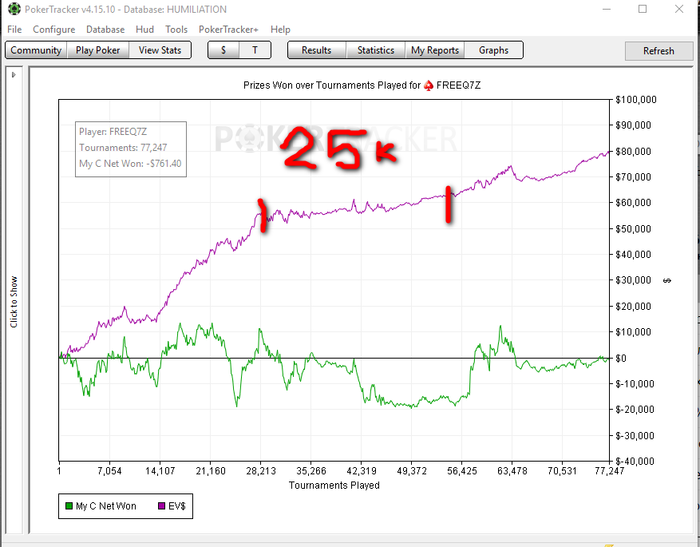Select the $ cash games mode
The image size is (700, 547).
223,50
